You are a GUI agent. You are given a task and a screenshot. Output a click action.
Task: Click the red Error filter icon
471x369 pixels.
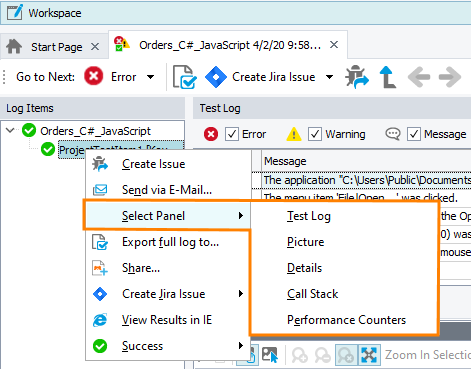coord(211,134)
